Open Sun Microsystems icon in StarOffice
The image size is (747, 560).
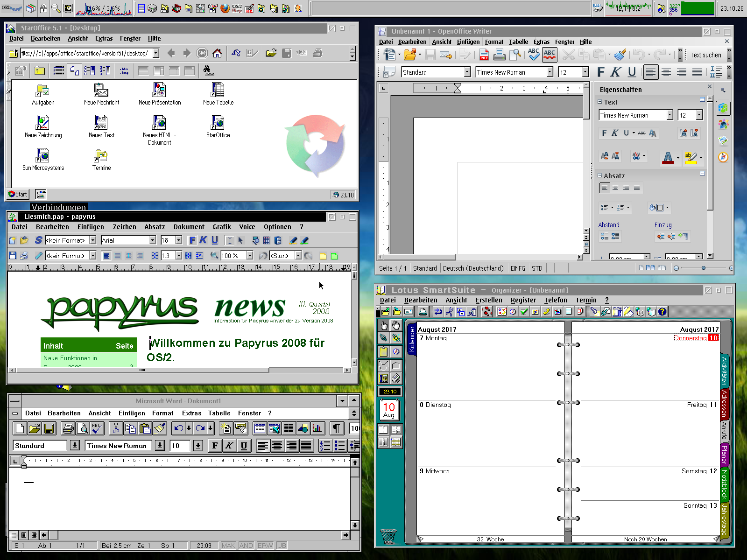point(43,156)
